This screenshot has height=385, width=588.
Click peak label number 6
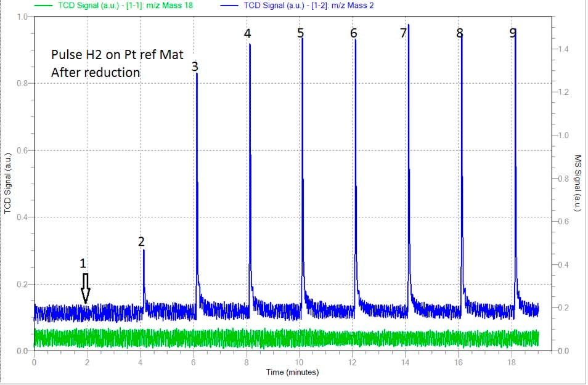353,33
